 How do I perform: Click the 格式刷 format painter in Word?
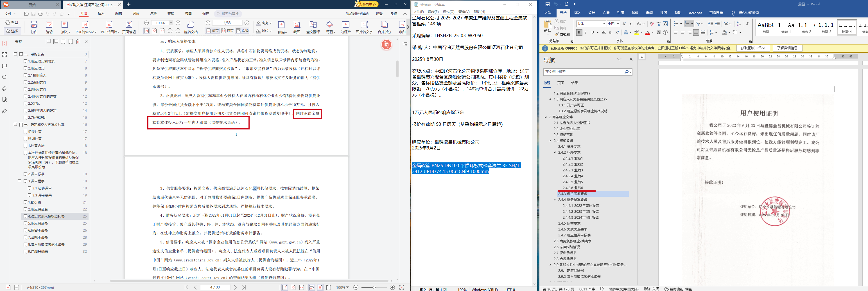(x=562, y=34)
